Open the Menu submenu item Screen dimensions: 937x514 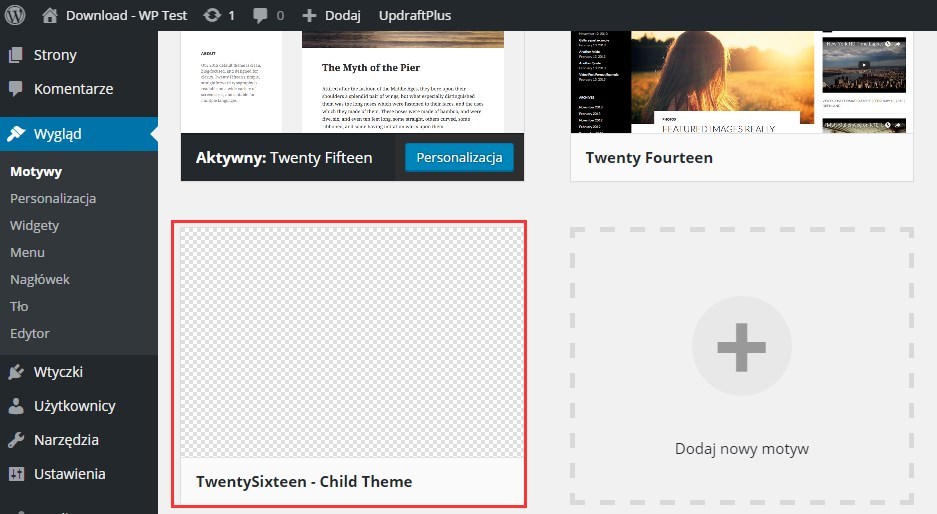pyautogui.click(x=27, y=253)
